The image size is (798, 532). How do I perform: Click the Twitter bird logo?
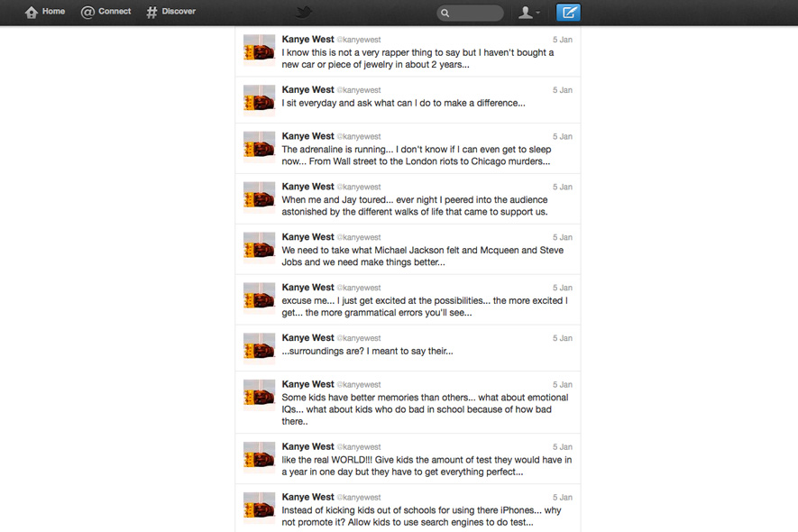305,12
